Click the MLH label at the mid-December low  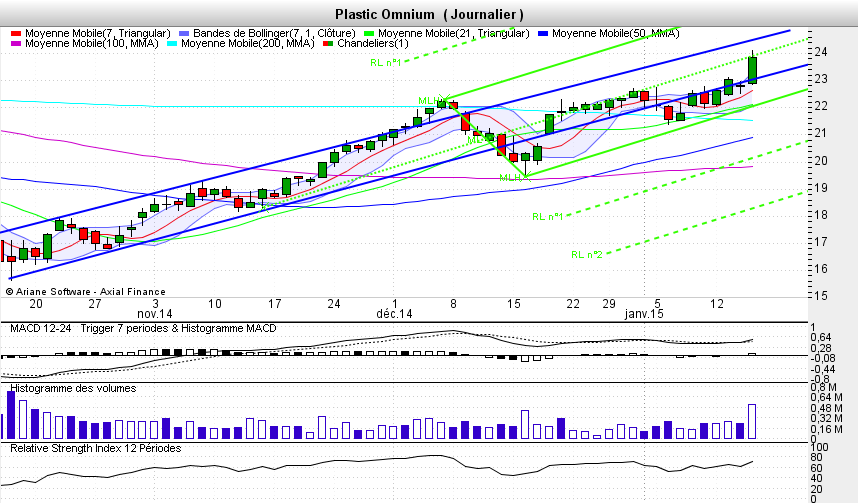(x=511, y=178)
